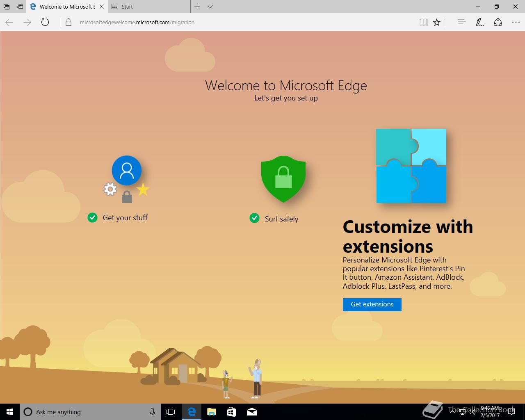Switch to the Welcome to Microsoft Edge tab
This screenshot has height=420, width=525.
coord(62,7)
